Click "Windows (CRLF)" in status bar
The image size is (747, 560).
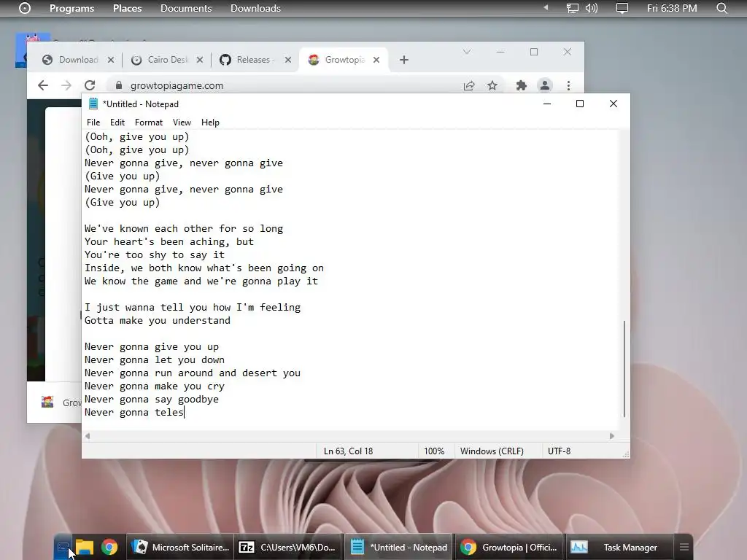click(x=492, y=451)
